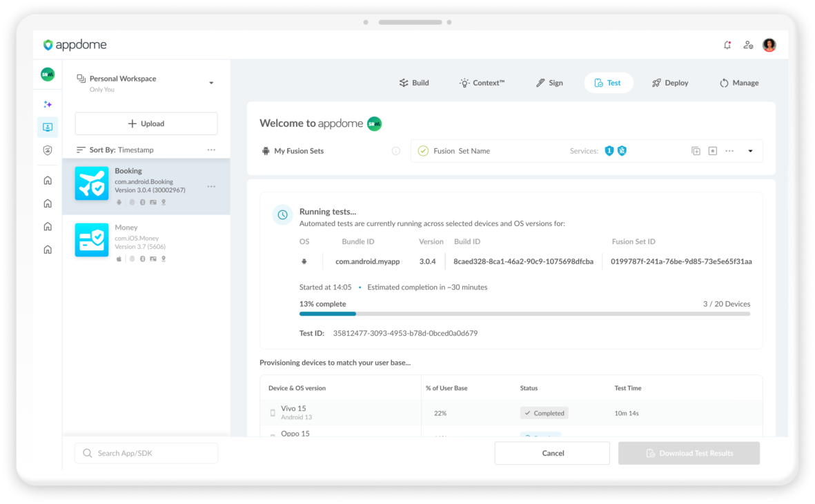The width and height of the screenshot is (815, 504).
Task: Switch to the Manage tab
Action: (x=739, y=83)
